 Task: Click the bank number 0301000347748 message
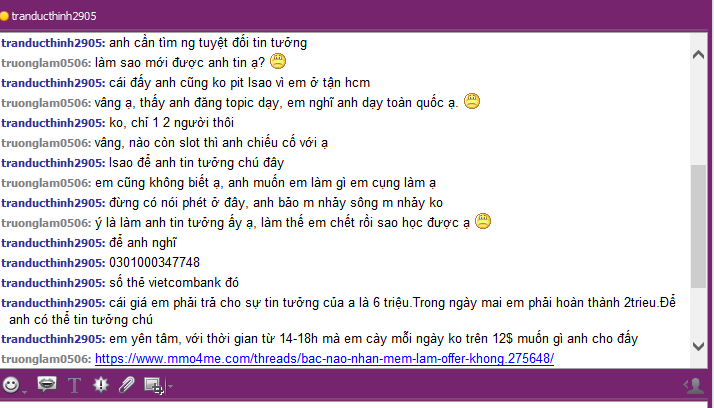click(154, 263)
